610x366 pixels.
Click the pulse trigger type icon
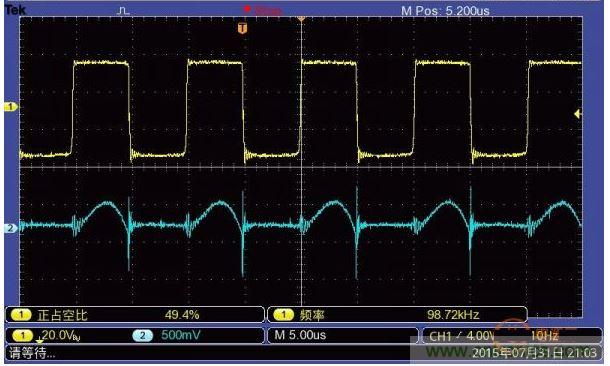[x=123, y=11]
